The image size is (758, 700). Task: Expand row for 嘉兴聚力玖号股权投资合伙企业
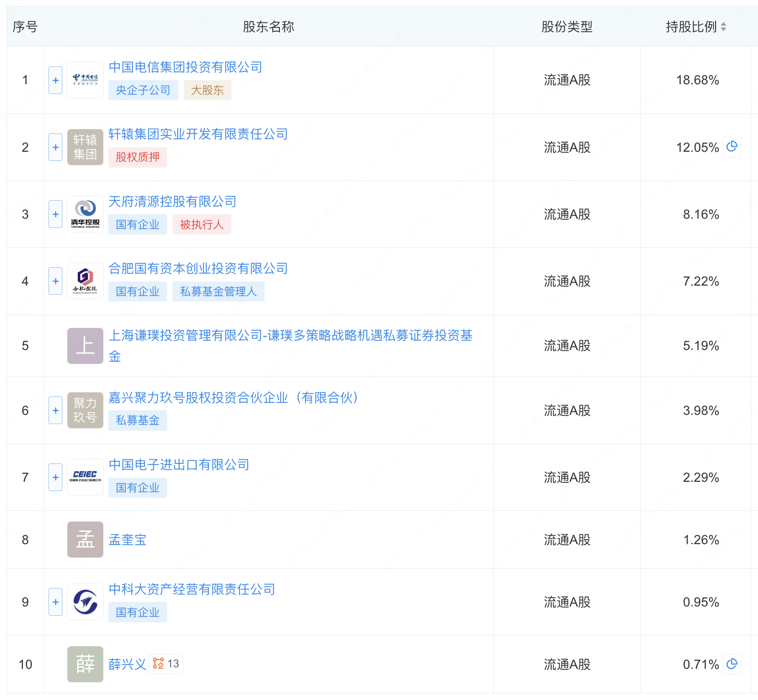click(x=56, y=410)
